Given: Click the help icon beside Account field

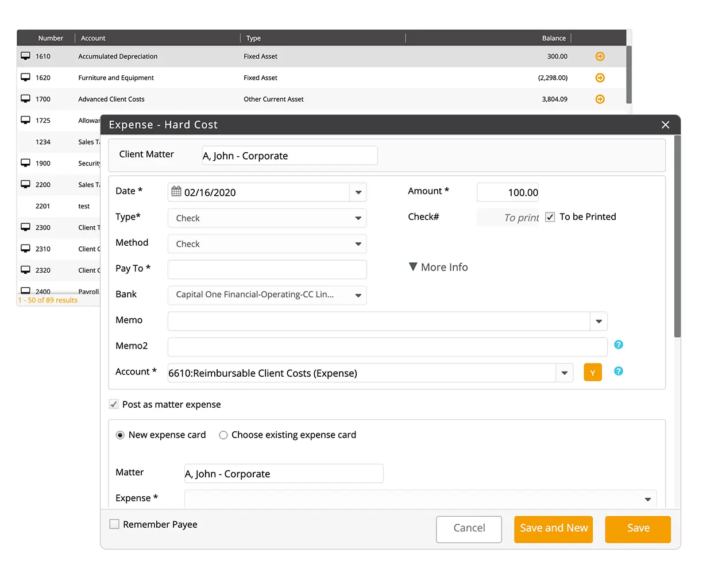Looking at the screenshot, I should 618,371.
